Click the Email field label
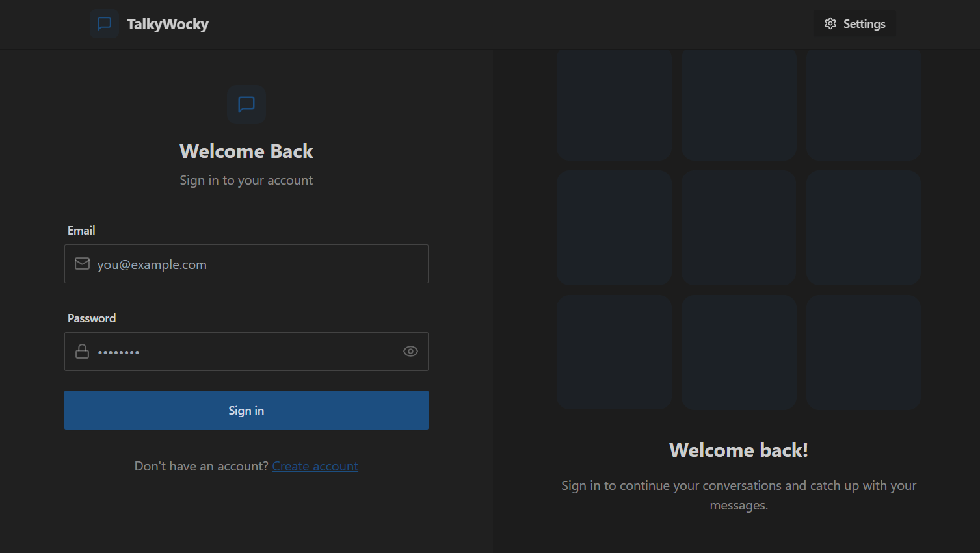The image size is (980, 553). click(x=81, y=231)
